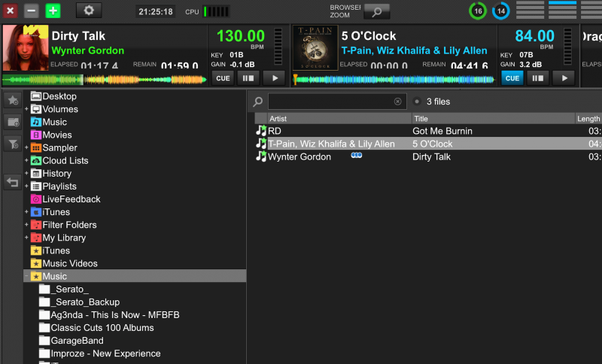The image size is (602, 364).
Task: Click the highlighted blue layout bars icon
Action: 562,10
